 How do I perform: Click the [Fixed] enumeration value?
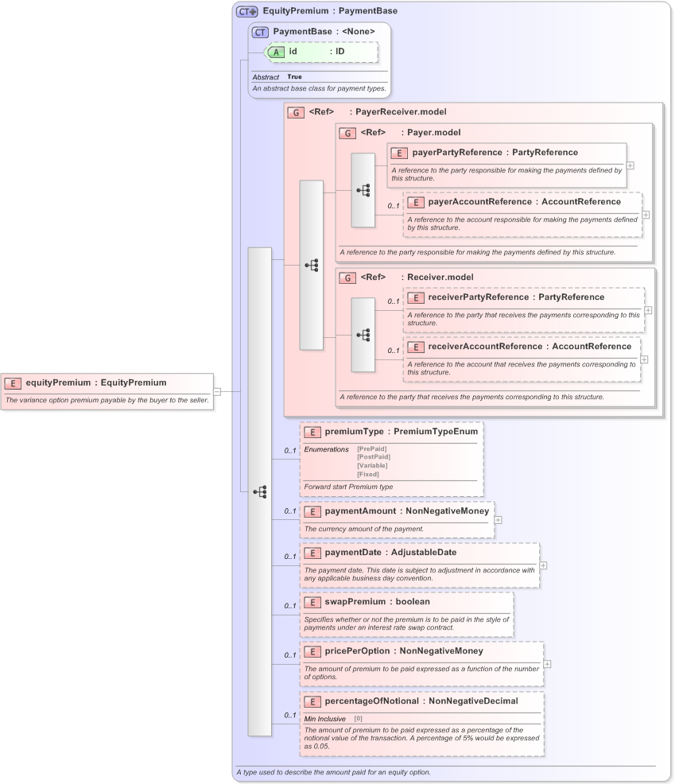368,474
